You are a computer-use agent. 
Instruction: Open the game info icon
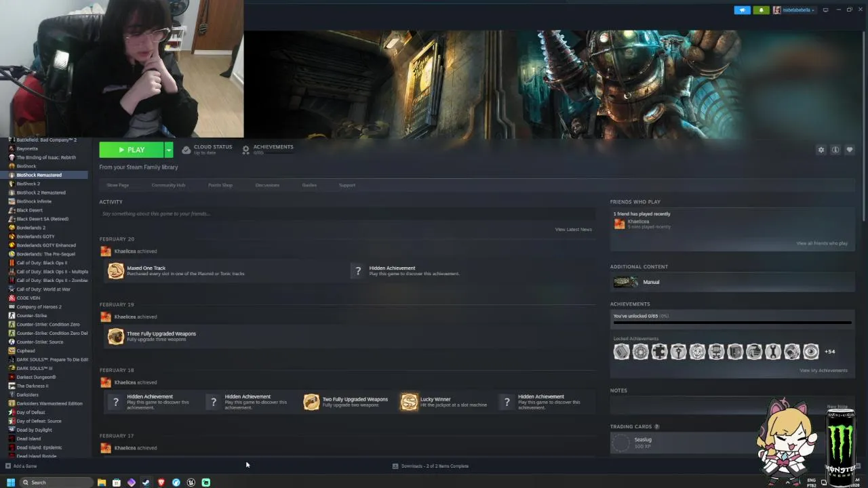tap(835, 150)
